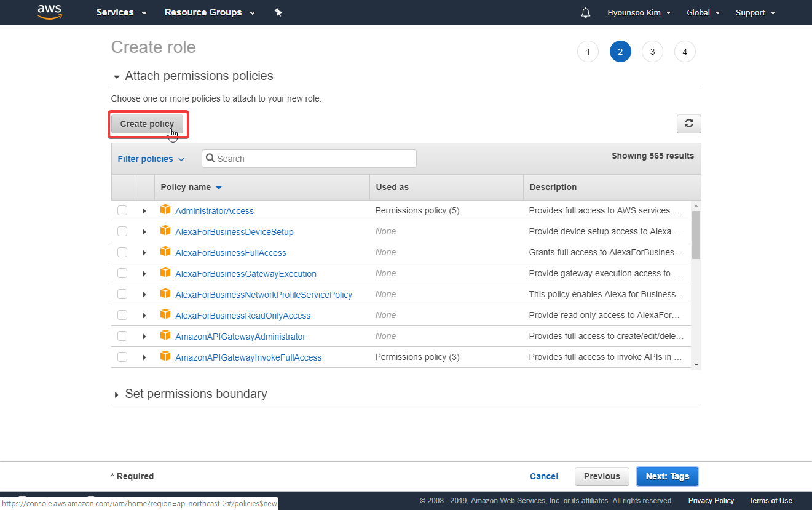
Task: Click the Create policy button
Action: (x=147, y=124)
